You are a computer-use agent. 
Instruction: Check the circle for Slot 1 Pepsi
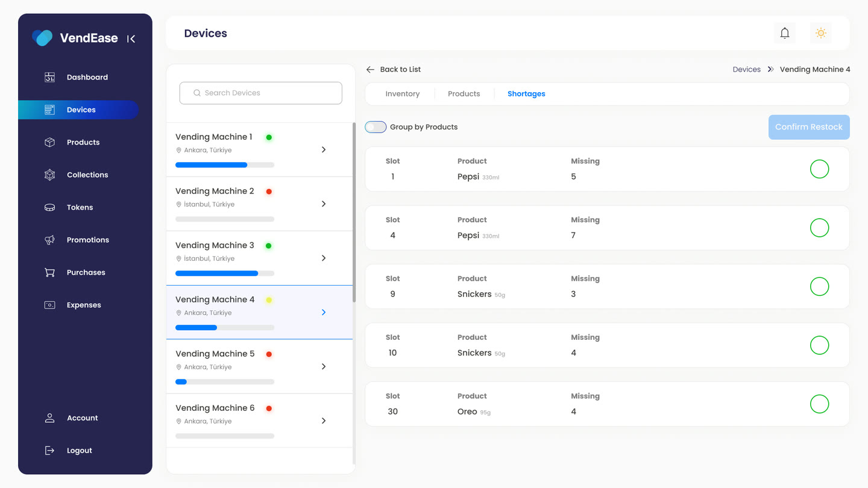[x=819, y=169]
